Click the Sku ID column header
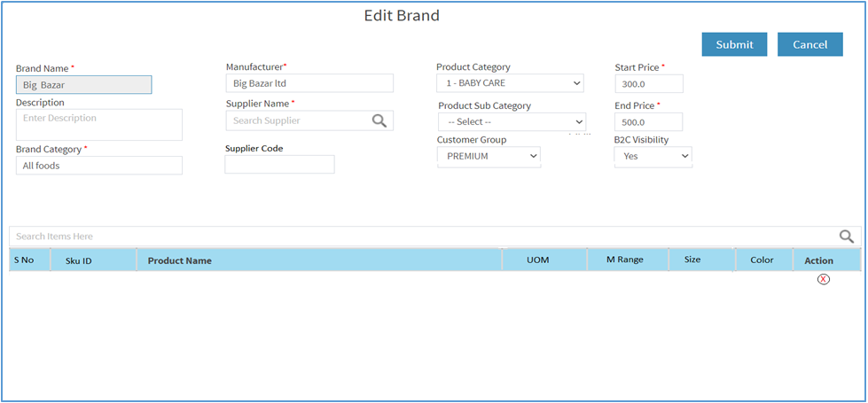This screenshot has height=403, width=868. (94, 260)
